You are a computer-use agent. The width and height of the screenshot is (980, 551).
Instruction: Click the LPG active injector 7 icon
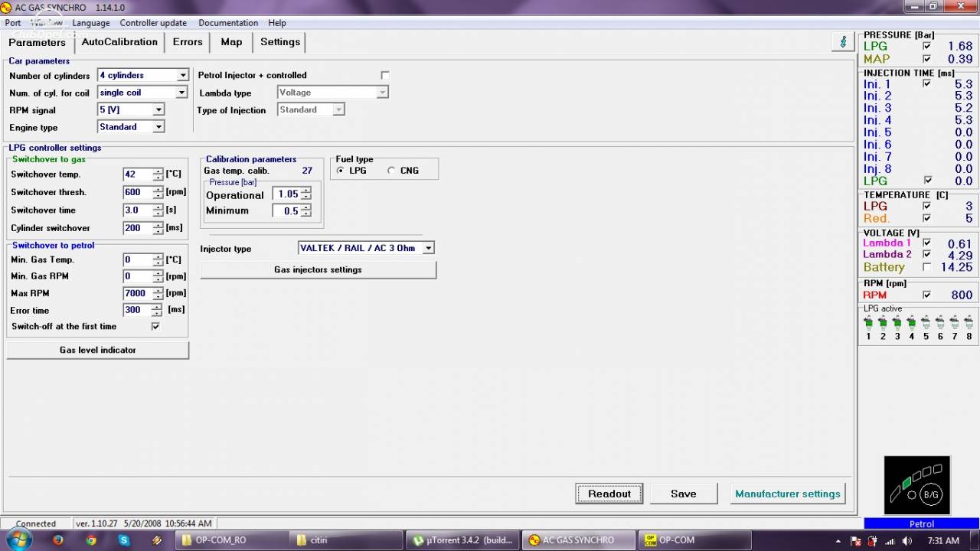coord(955,322)
